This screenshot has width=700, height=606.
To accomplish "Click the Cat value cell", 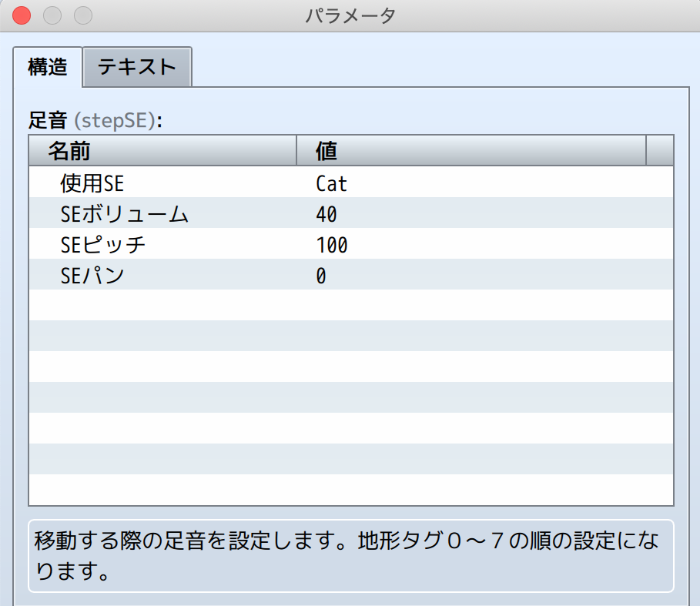I will click(332, 183).
